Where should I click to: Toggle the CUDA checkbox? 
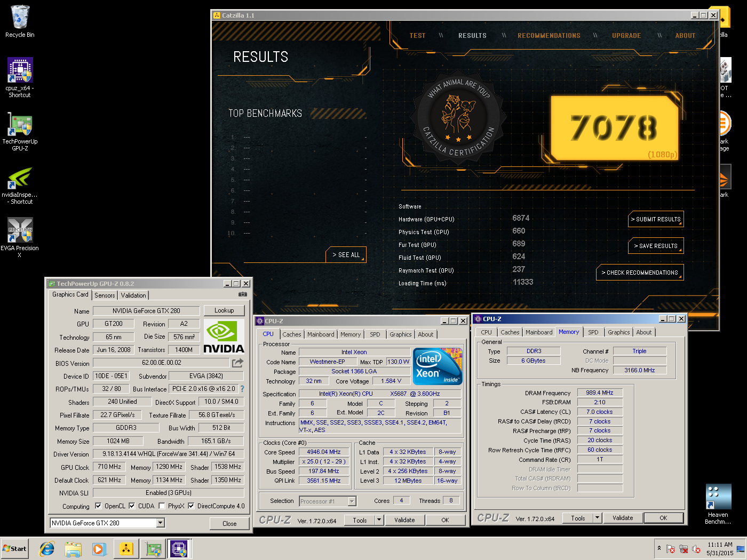point(132,506)
